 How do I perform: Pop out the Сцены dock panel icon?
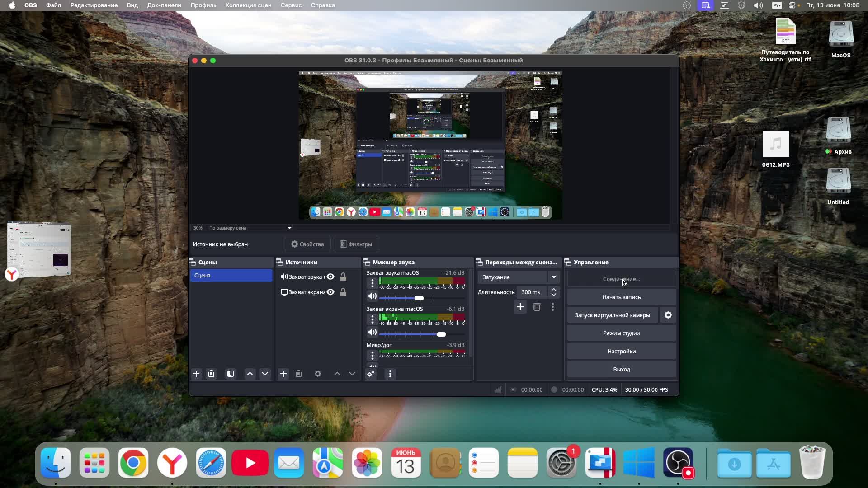tap(192, 262)
